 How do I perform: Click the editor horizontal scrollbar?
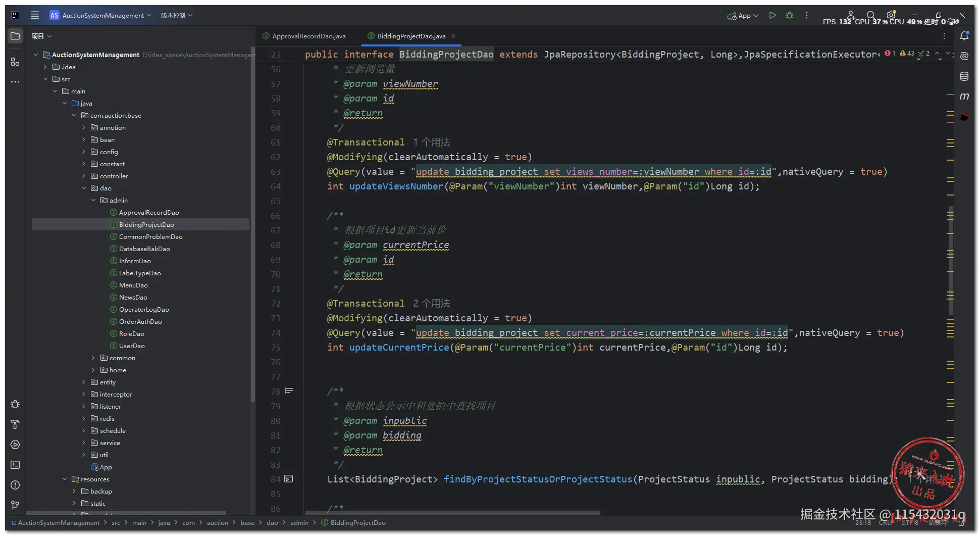(452, 513)
